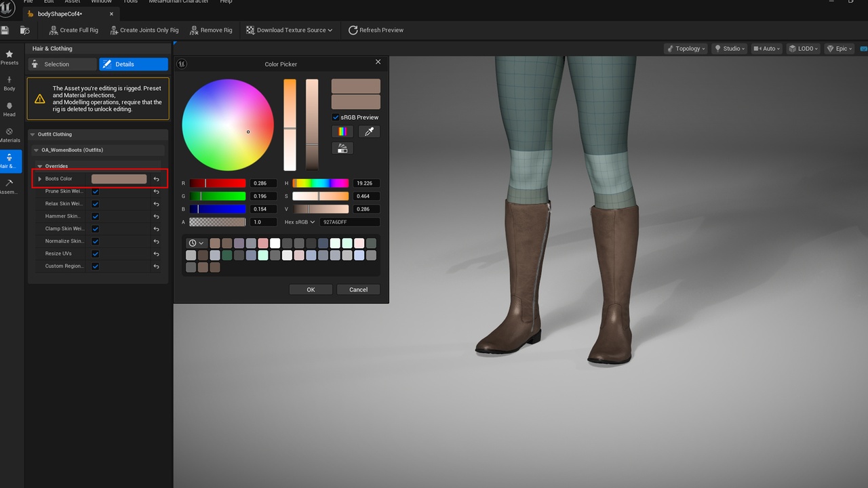Select the pink saved color swatch
Image resolution: width=868 pixels, height=488 pixels.
click(263, 243)
